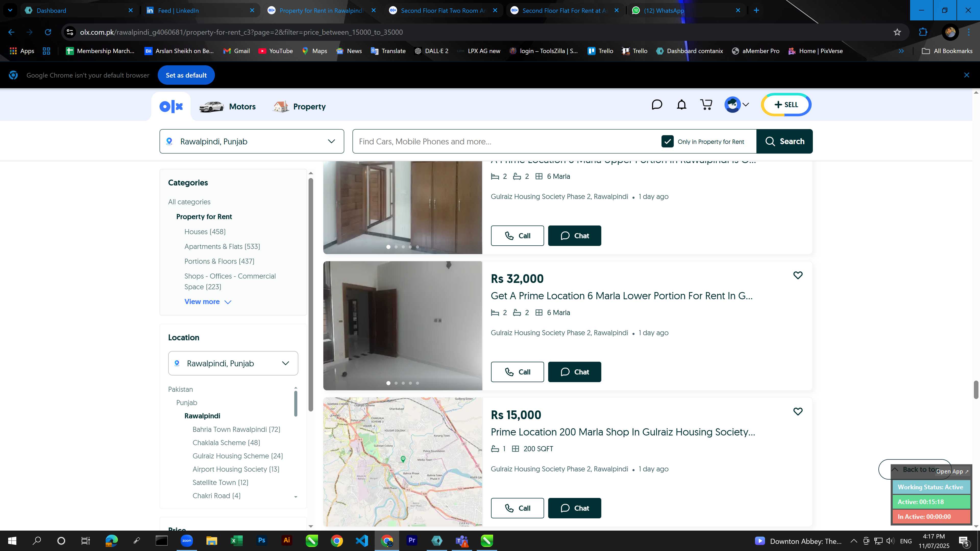Call seller of Rs 32,000 listing

[x=517, y=372]
